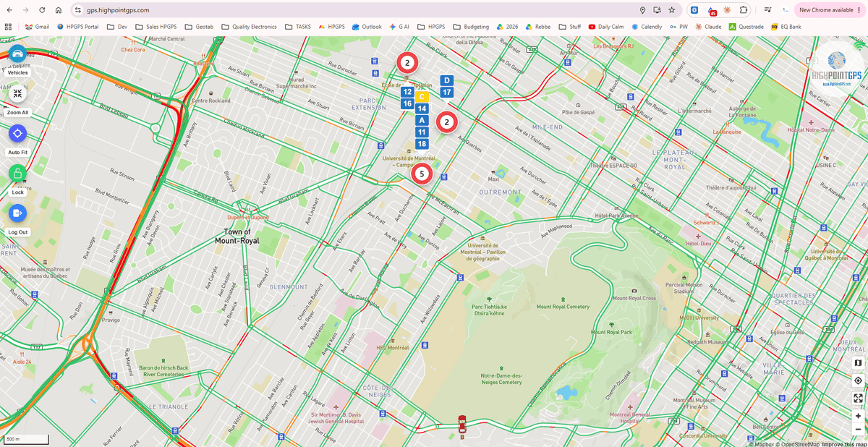The width and height of the screenshot is (868, 447).
Task: Reload the page
Action: tap(42, 10)
